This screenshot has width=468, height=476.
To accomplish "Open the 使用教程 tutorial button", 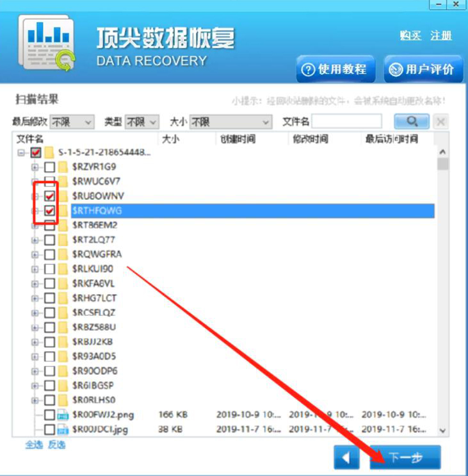I will click(x=335, y=69).
